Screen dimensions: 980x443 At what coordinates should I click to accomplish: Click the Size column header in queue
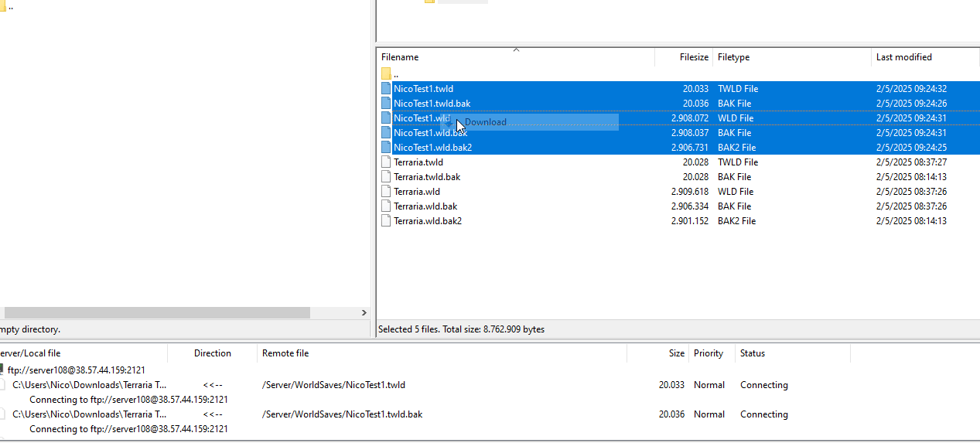[657, 353]
